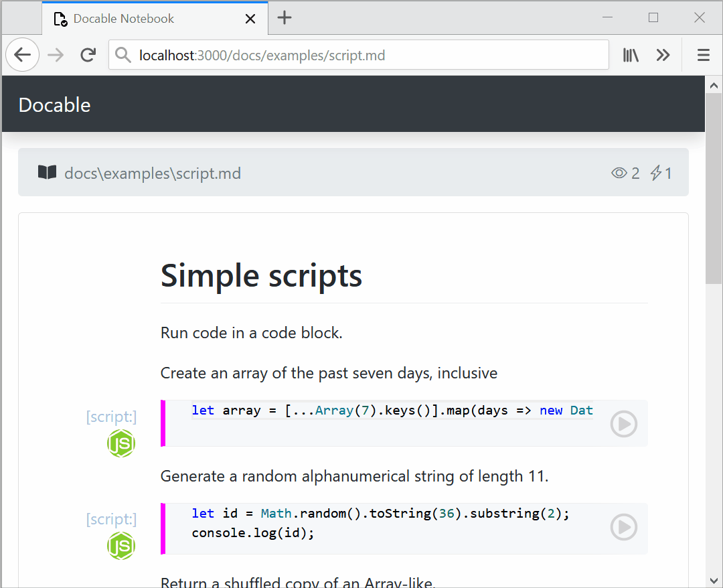The height and width of the screenshot is (588, 723).
Task: Close the Docable Notebook tab
Action: point(250,19)
